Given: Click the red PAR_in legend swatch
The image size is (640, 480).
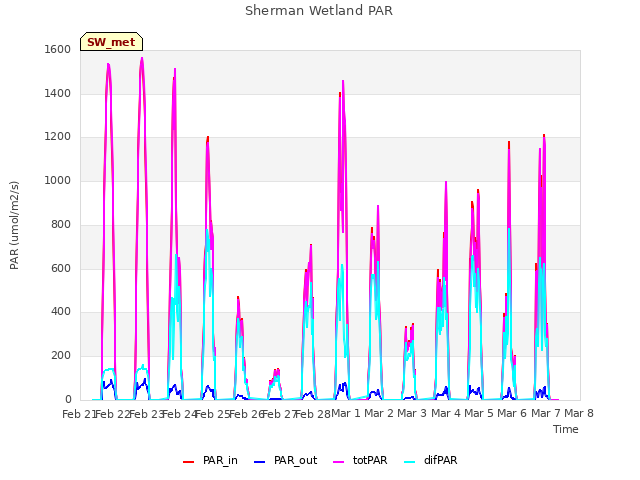Looking at the screenshot, I should pyautogui.click(x=189, y=462).
